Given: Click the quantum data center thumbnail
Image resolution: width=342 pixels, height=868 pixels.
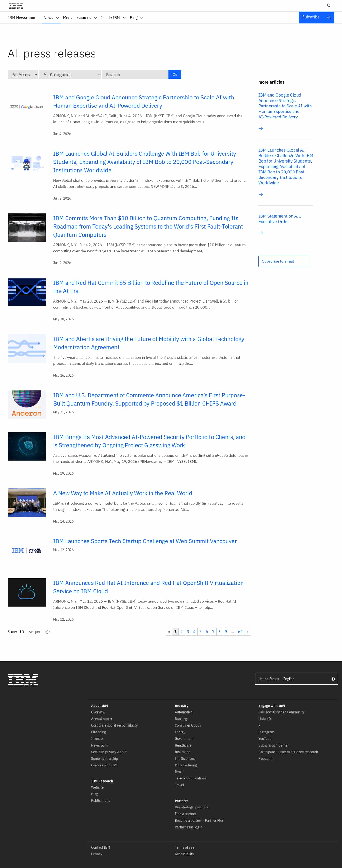Looking at the screenshot, I should 27,228.
